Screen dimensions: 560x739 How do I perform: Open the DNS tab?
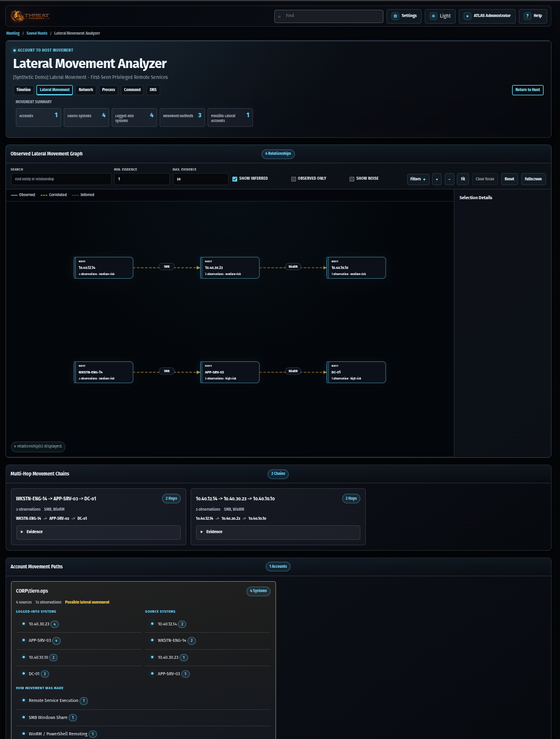click(153, 90)
